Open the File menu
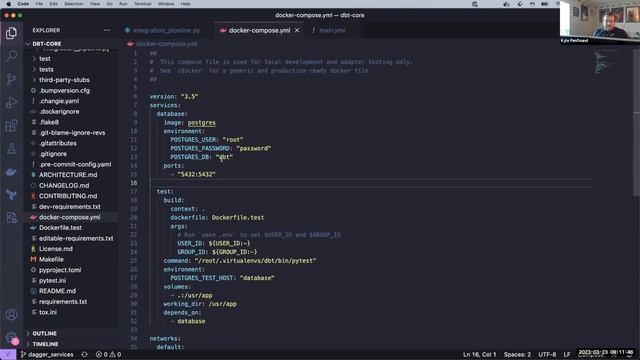640x360 pixels. (x=39, y=4)
